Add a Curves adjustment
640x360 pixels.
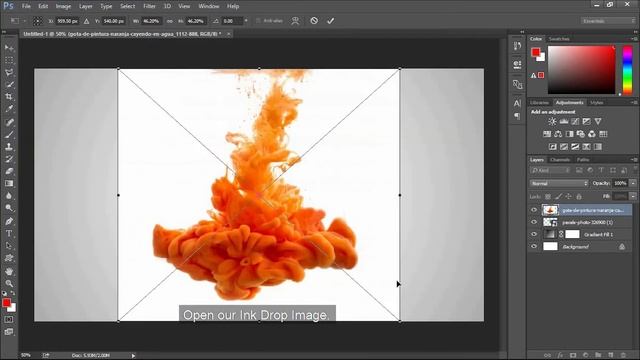pyautogui.click(x=575, y=121)
